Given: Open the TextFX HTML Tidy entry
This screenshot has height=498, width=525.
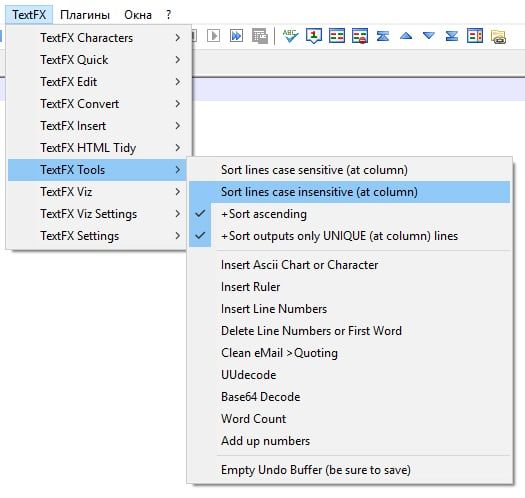Looking at the screenshot, I should pyautogui.click(x=97, y=148).
